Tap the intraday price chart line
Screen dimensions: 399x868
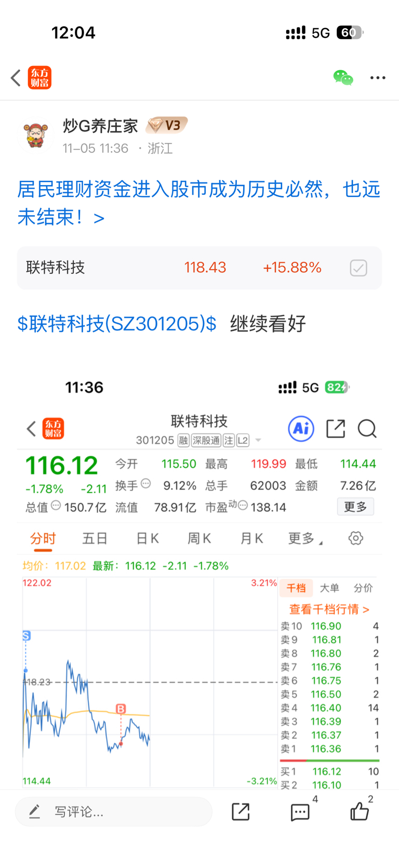pyautogui.click(x=86, y=707)
